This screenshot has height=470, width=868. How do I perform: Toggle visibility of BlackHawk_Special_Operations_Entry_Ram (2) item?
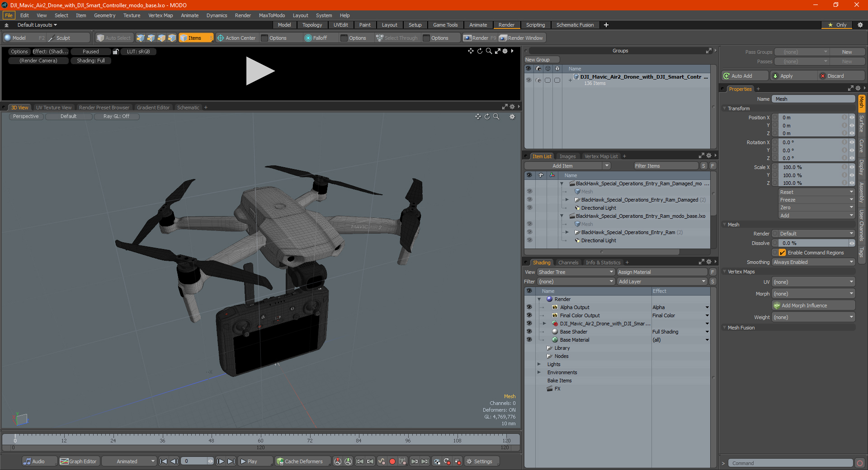pyautogui.click(x=529, y=232)
